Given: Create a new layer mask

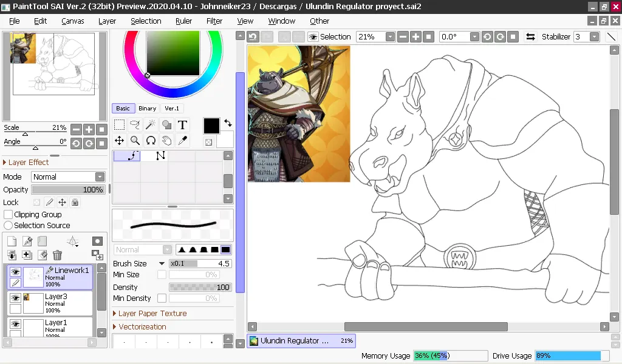Looking at the screenshot, I should (x=97, y=241).
